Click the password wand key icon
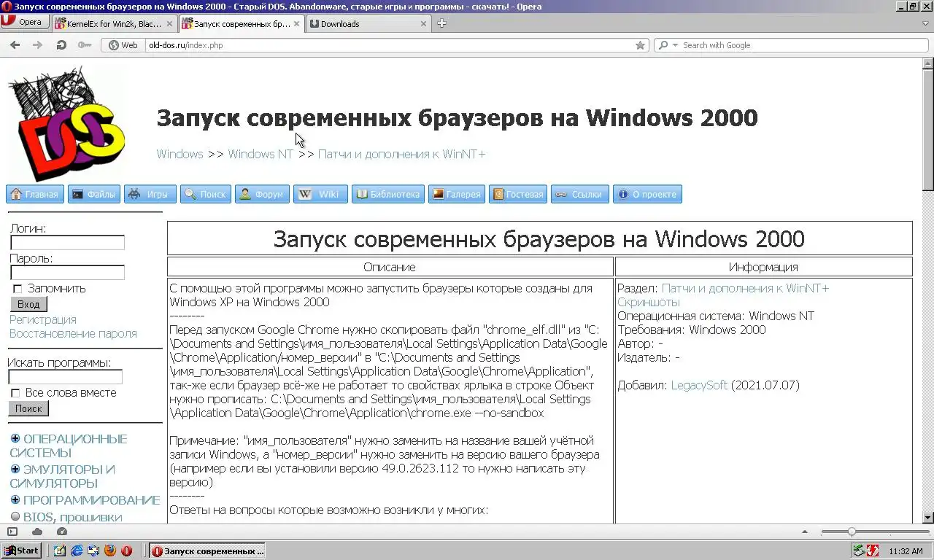This screenshot has height=560, width=934. (x=84, y=45)
